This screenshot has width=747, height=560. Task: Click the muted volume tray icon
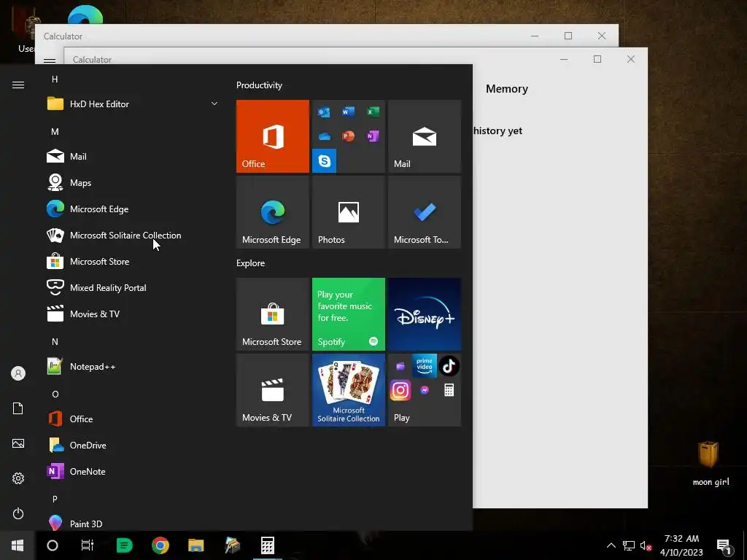646,545
